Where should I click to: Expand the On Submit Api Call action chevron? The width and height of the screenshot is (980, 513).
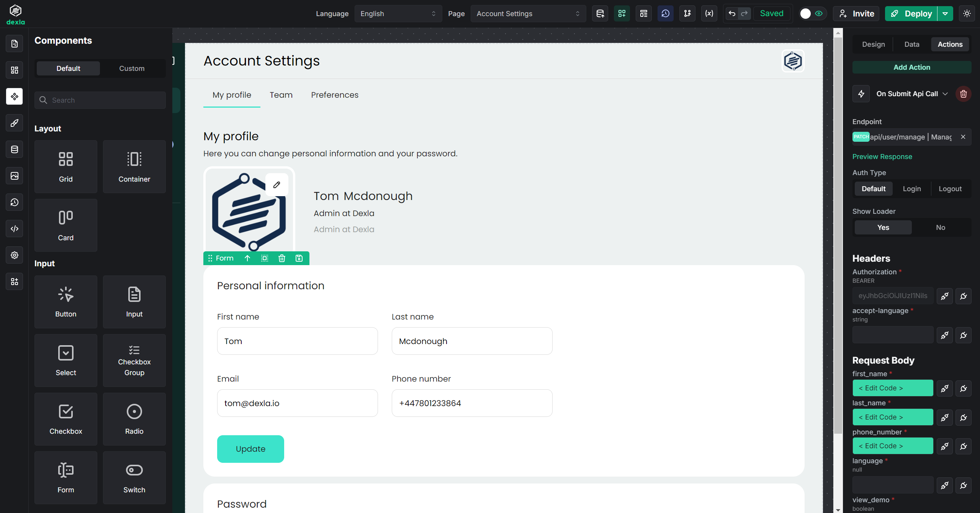[x=945, y=94]
